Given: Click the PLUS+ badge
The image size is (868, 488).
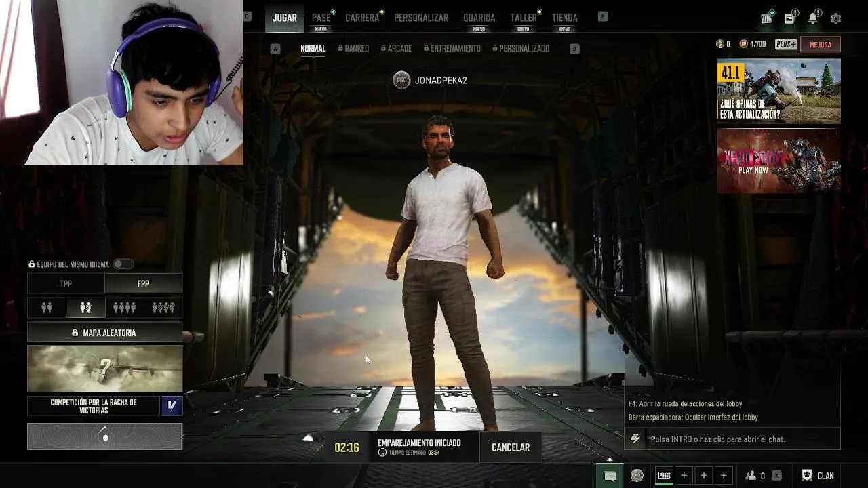Looking at the screenshot, I should click(787, 45).
